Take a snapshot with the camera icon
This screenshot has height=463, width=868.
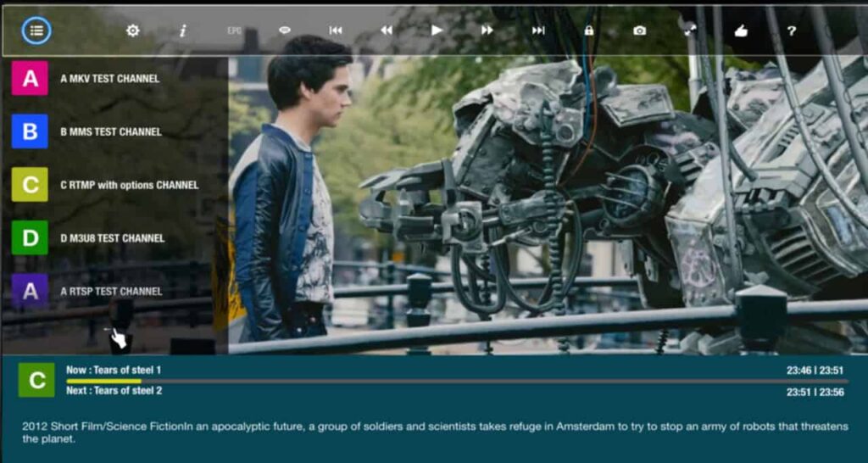(x=639, y=31)
